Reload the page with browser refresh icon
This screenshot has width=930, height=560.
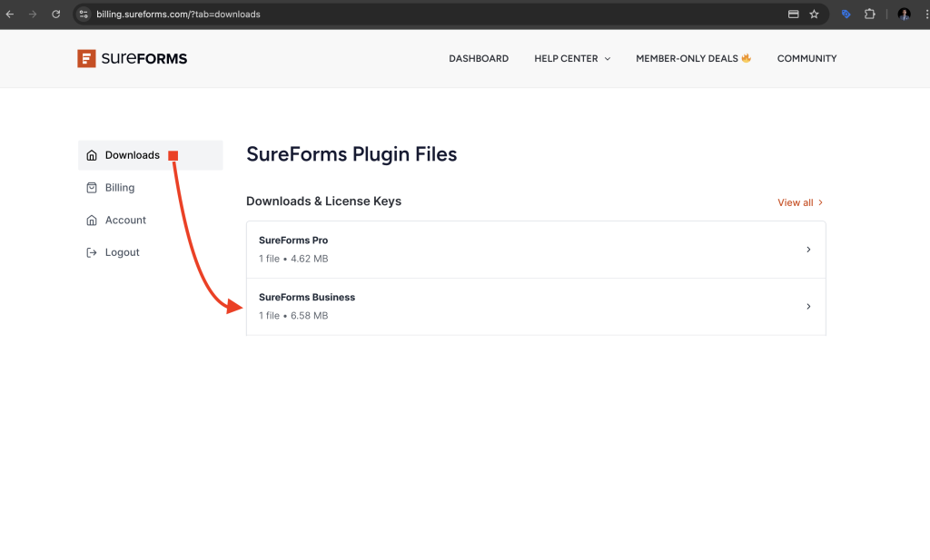coord(56,15)
